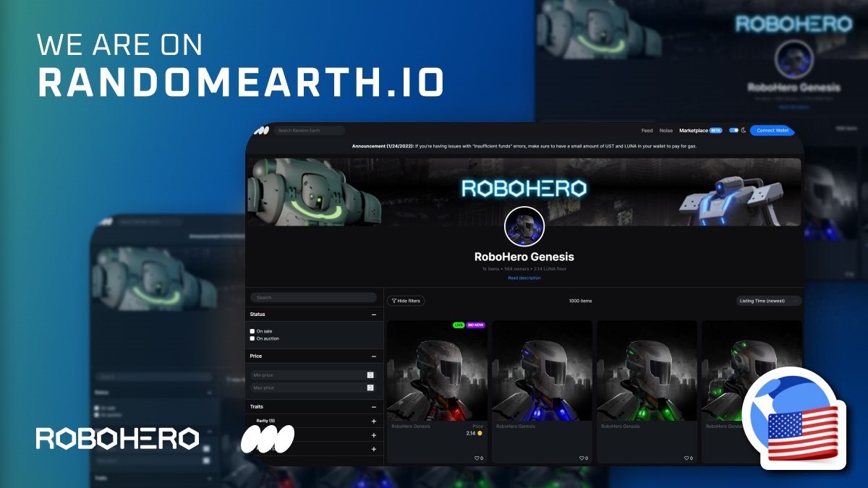This screenshot has height=488, width=868.
Task: Collapse the Price filter section
Action: (374, 356)
